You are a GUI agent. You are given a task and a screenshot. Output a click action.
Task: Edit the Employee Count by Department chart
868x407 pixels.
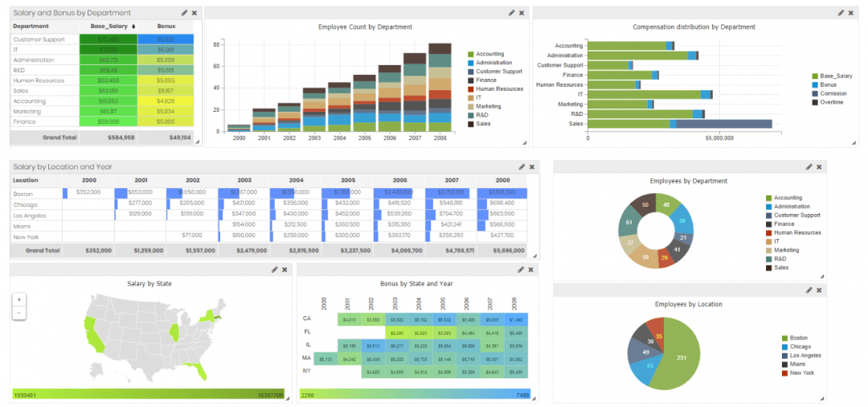tap(512, 13)
